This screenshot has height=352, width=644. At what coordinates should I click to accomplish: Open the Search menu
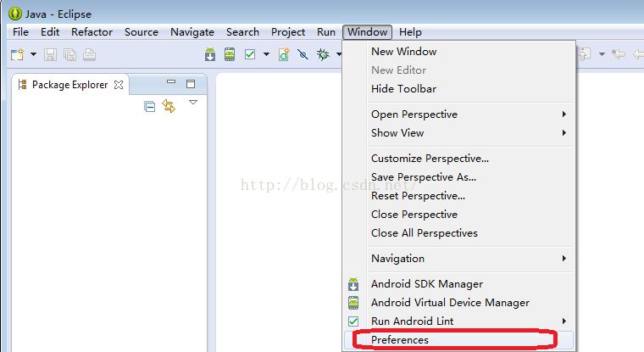point(242,32)
